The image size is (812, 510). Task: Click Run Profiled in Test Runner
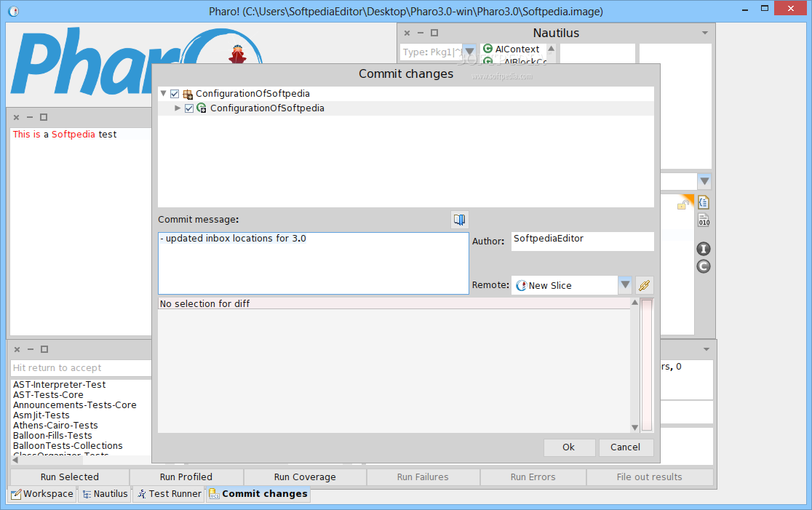pyautogui.click(x=186, y=477)
